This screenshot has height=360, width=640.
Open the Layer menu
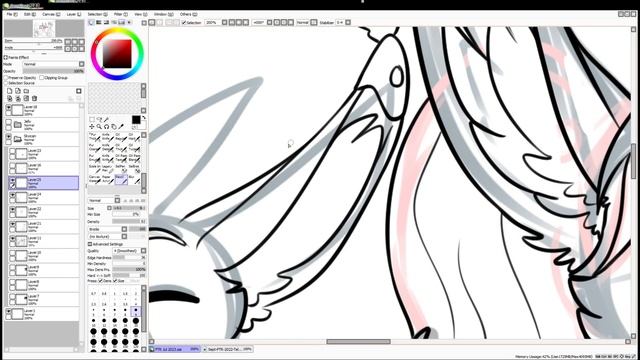pos(73,14)
